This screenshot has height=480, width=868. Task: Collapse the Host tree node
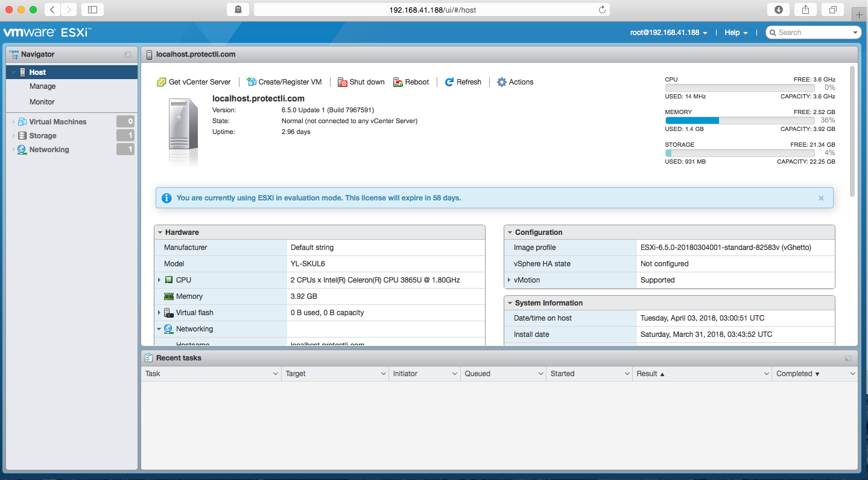(13, 72)
